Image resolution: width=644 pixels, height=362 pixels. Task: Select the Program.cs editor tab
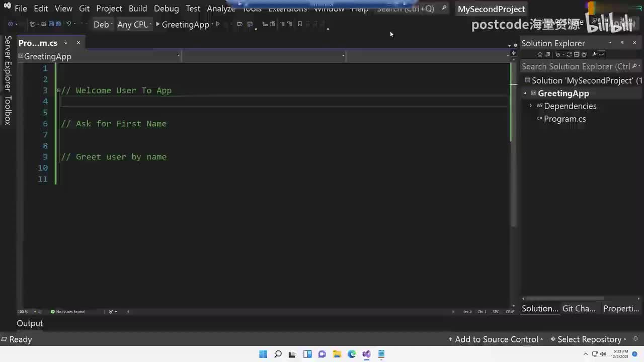(38, 43)
